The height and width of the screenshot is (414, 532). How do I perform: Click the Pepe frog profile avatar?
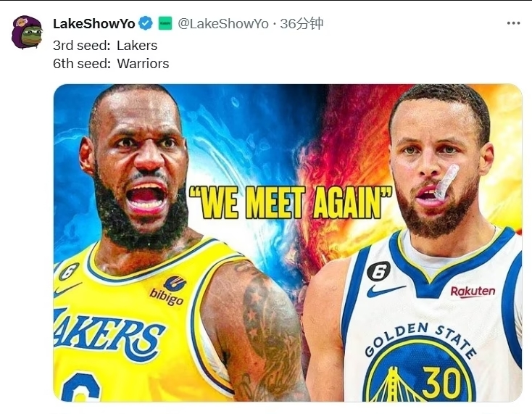click(27, 32)
